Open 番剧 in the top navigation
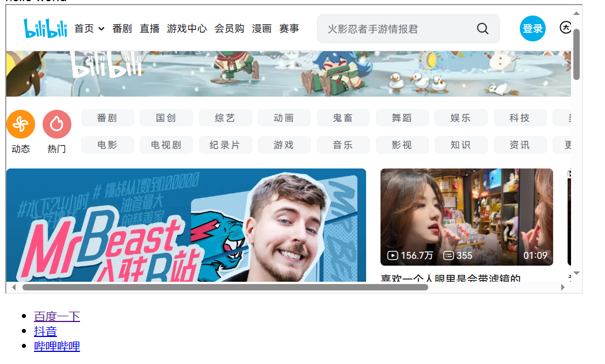Viewport: 605px width, 364px height. [122, 29]
